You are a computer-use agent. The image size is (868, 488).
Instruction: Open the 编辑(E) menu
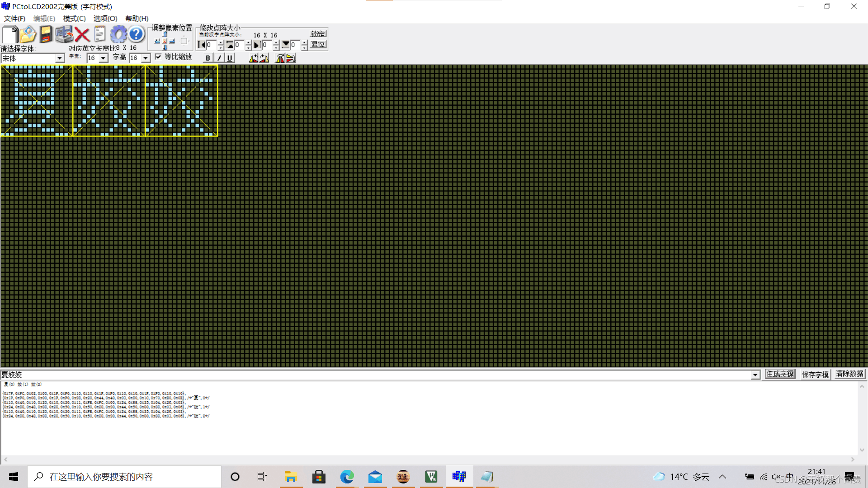44,19
